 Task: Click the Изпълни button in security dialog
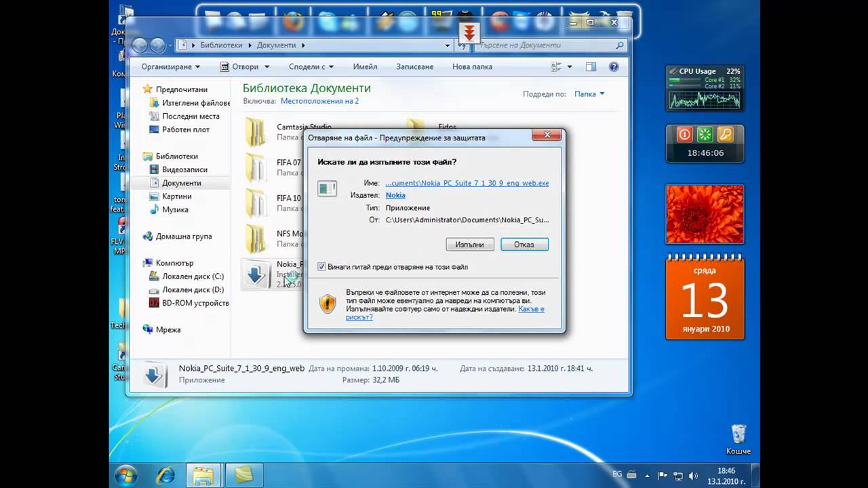click(x=470, y=245)
